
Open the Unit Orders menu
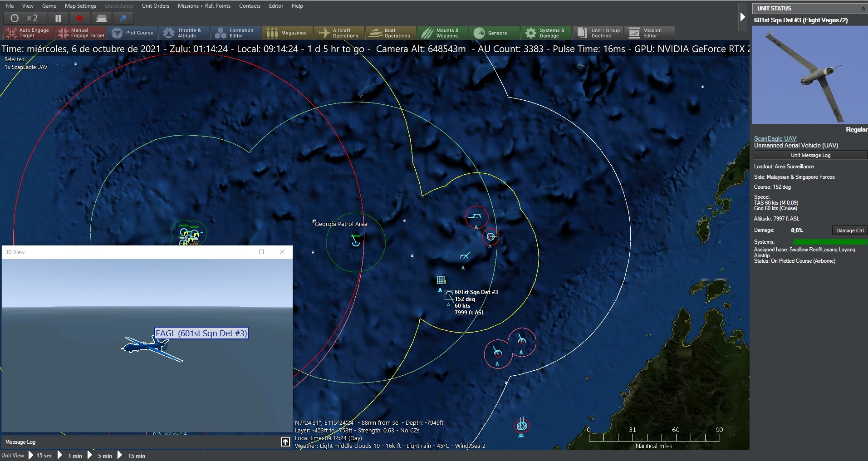tap(155, 5)
